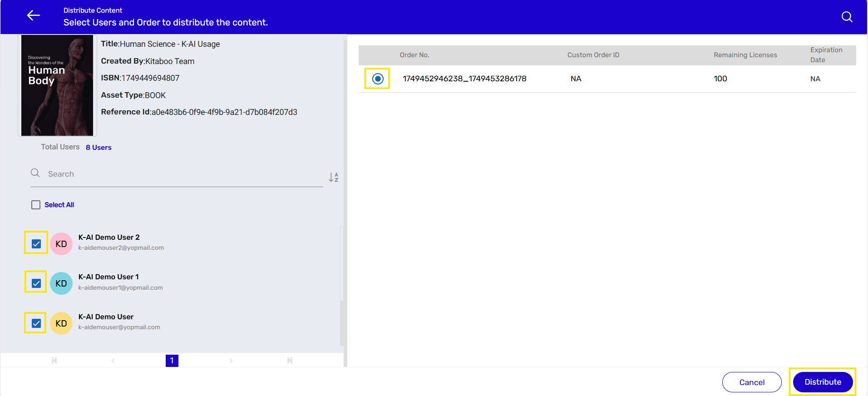The image size is (868, 396).
Task: Click the Distribute button
Action: [x=823, y=382]
